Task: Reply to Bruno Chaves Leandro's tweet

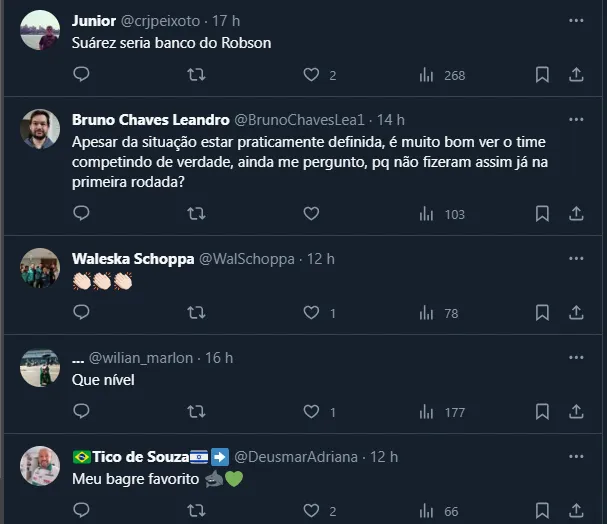Action: pyautogui.click(x=82, y=213)
